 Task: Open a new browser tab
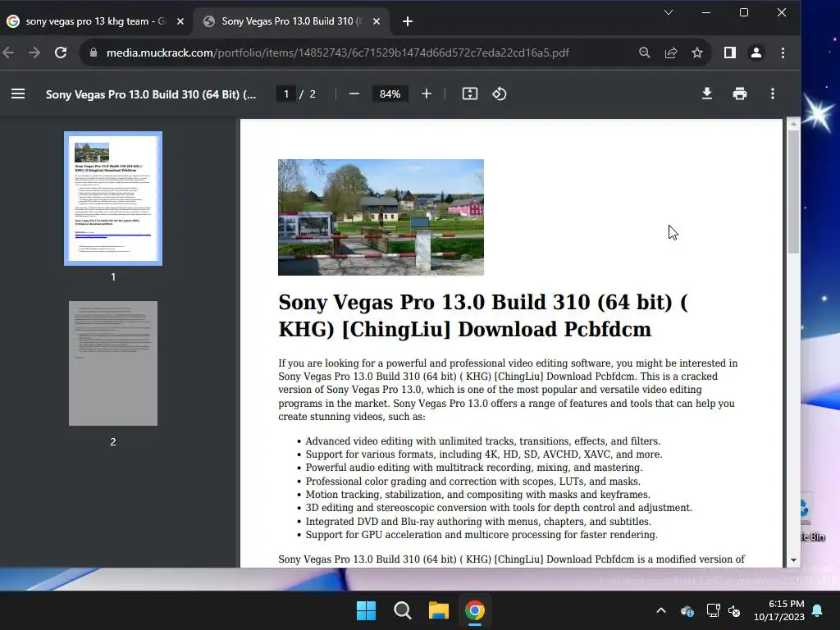click(408, 21)
